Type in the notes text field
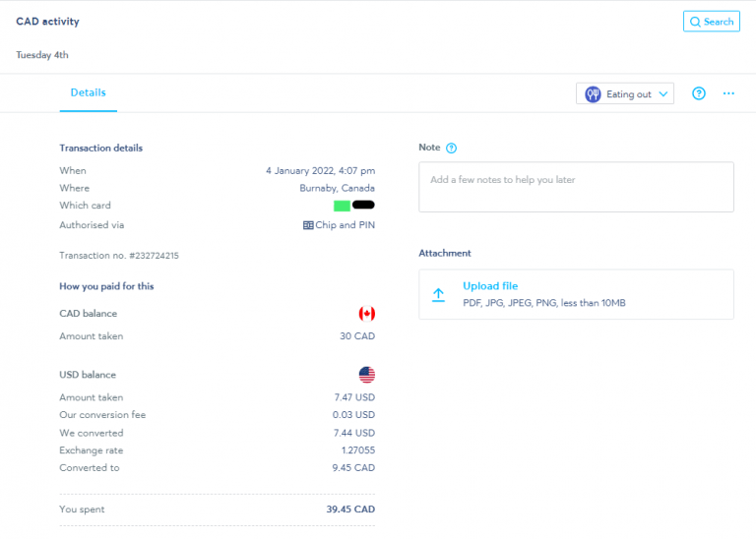Image resolution: width=756 pixels, height=539 pixels. coord(576,187)
